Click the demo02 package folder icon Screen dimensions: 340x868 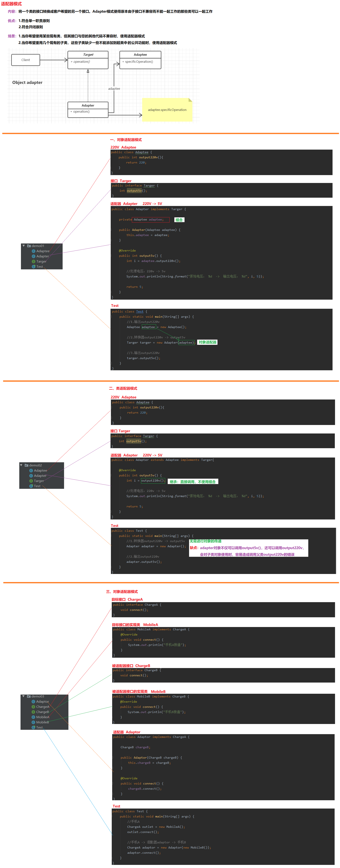[26, 465]
